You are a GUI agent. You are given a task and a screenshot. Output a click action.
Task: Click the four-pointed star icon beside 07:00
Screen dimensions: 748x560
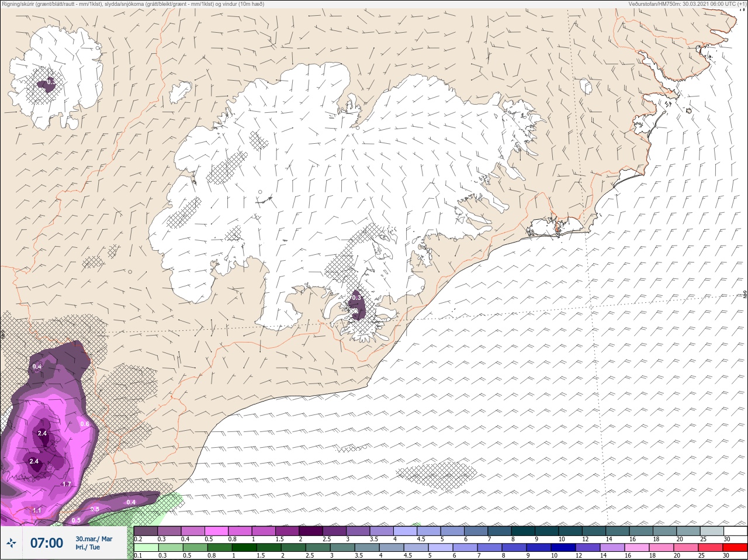point(11,543)
